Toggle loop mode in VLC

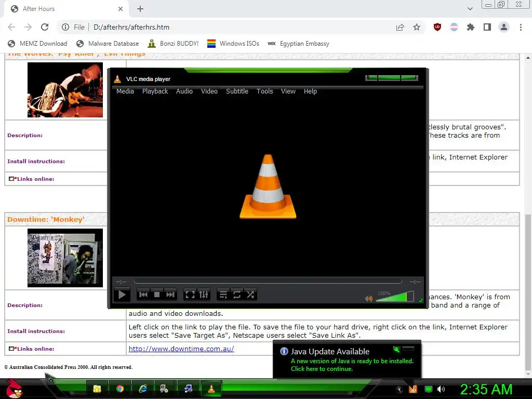[237, 295]
